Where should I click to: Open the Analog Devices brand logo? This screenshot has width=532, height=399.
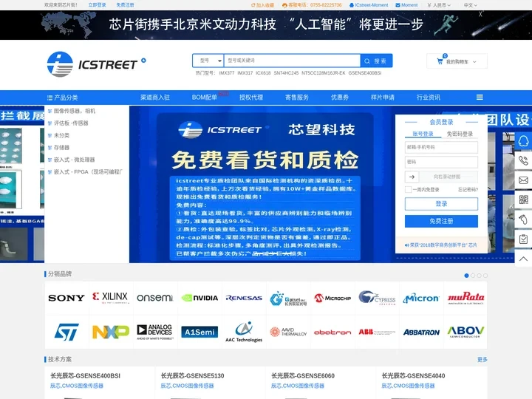click(x=155, y=332)
